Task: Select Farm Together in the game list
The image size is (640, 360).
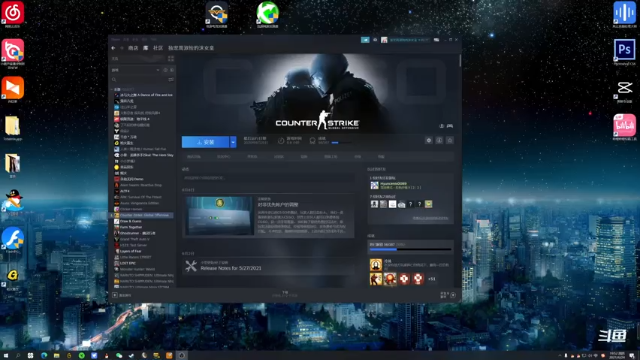Action: point(128,227)
